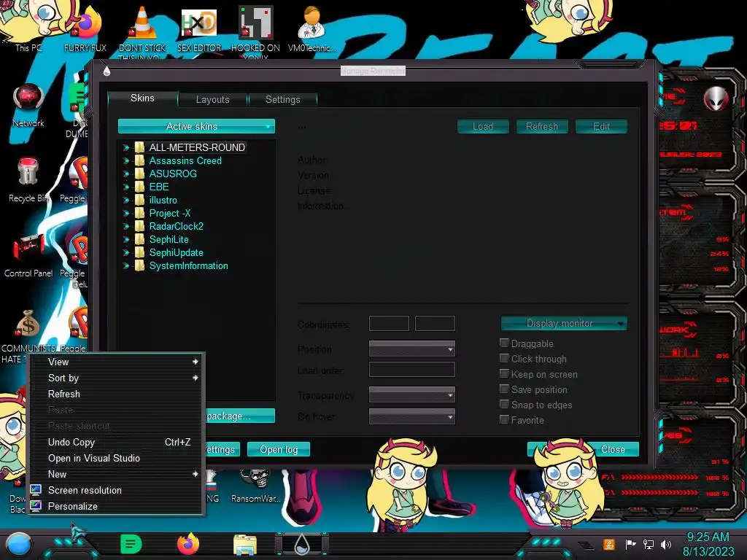The height and width of the screenshot is (560, 747).
Task: Open the Display monitor dropdown
Action: click(564, 323)
